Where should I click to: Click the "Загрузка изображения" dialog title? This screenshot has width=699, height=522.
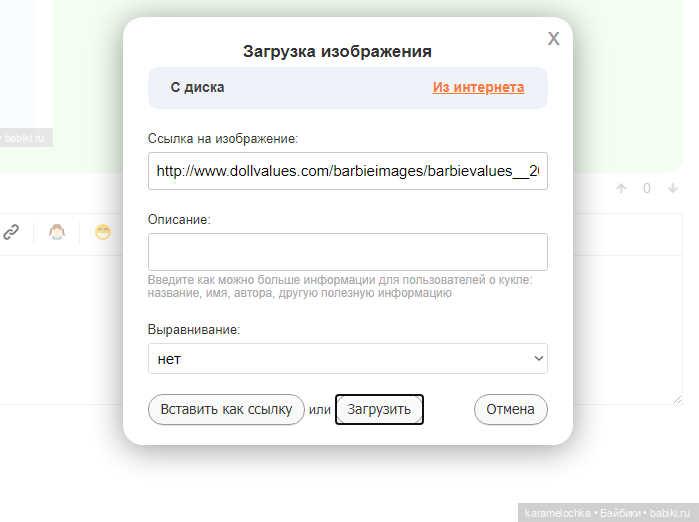(337, 51)
